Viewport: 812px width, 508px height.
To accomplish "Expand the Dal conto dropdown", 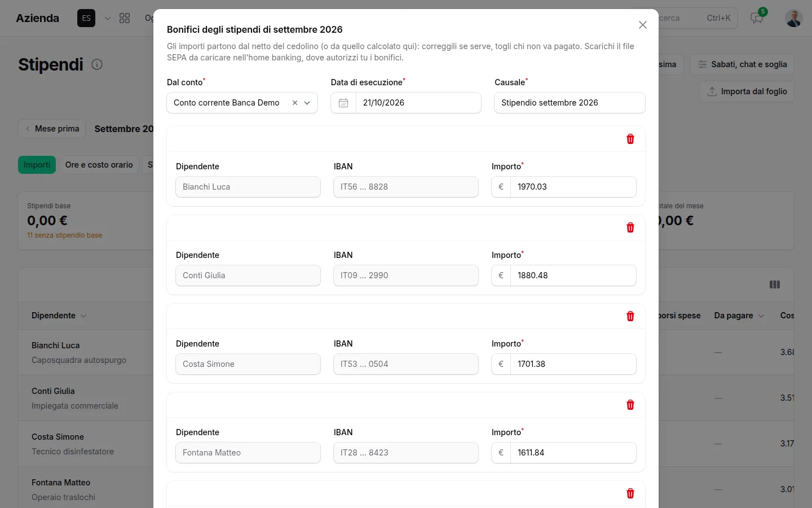I will (307, 103).
